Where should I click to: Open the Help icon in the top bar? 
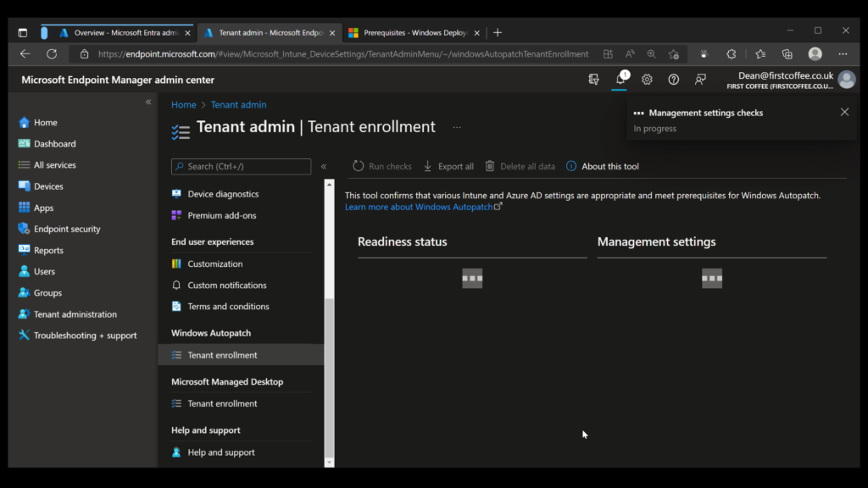click(x=672, y=79)
